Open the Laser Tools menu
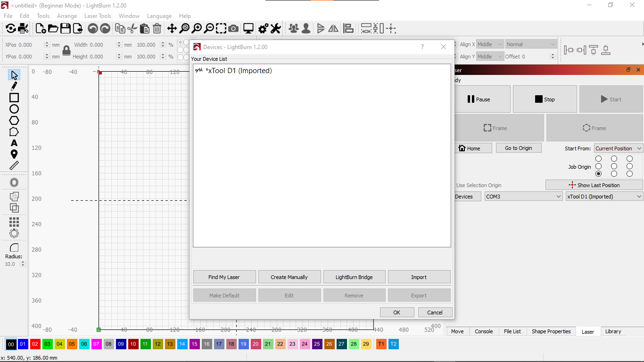644x362 pixels. point(98,16)
